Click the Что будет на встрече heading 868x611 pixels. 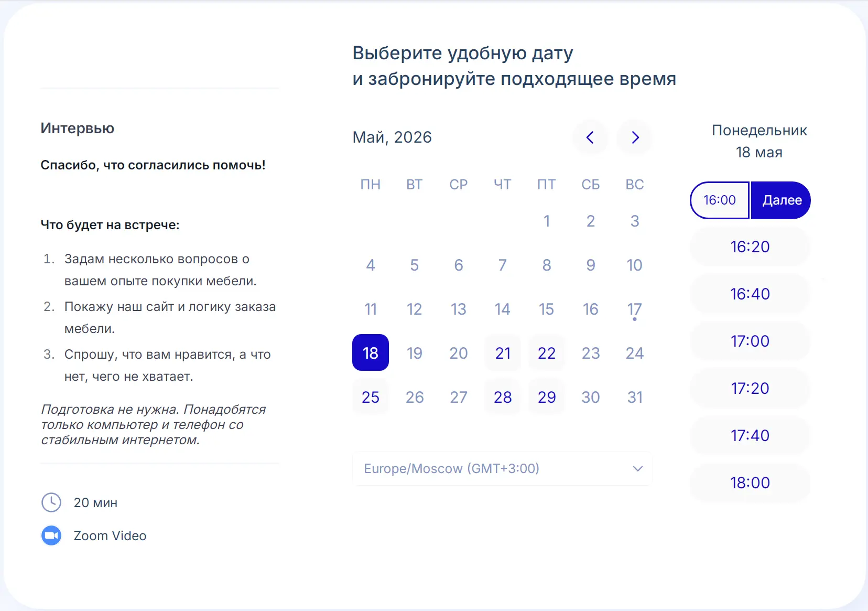110,225
